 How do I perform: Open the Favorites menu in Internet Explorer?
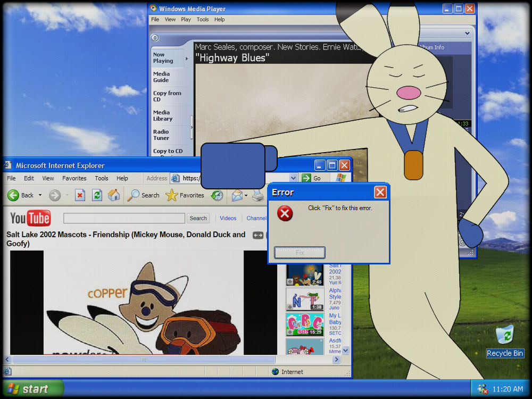[x=74, y=178]
